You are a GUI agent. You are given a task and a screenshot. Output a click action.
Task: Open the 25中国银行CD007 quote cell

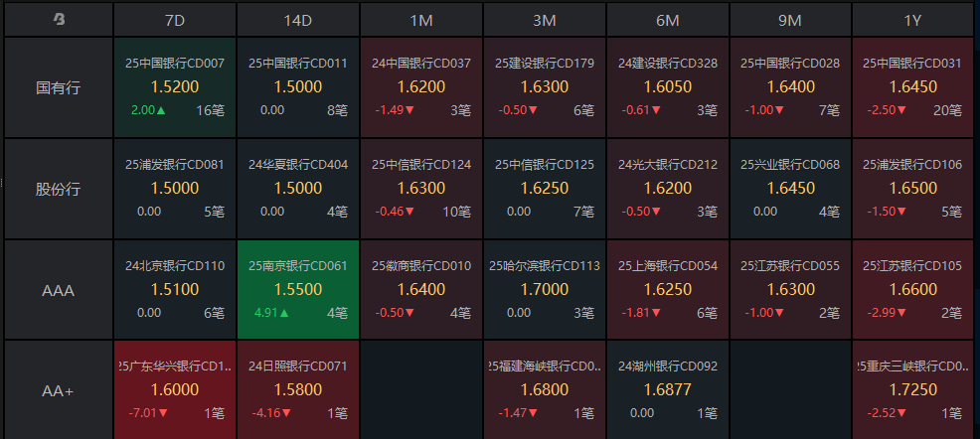tap(175, 87)
